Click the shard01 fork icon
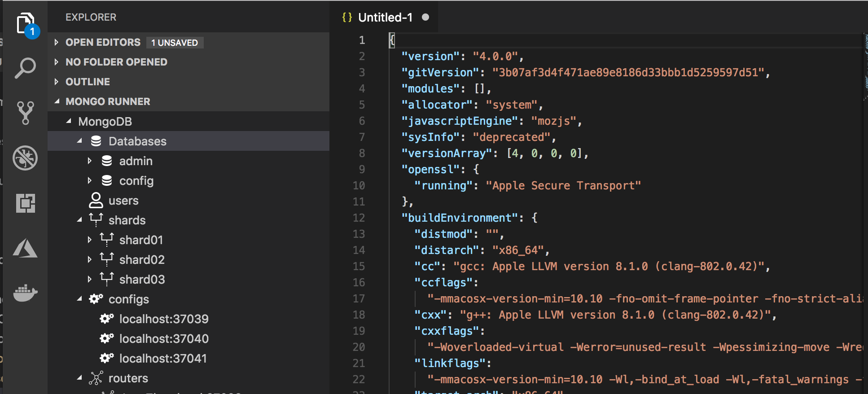Viewport: 868px width, 394px height. pyautogui.click(x=107, y=240)
